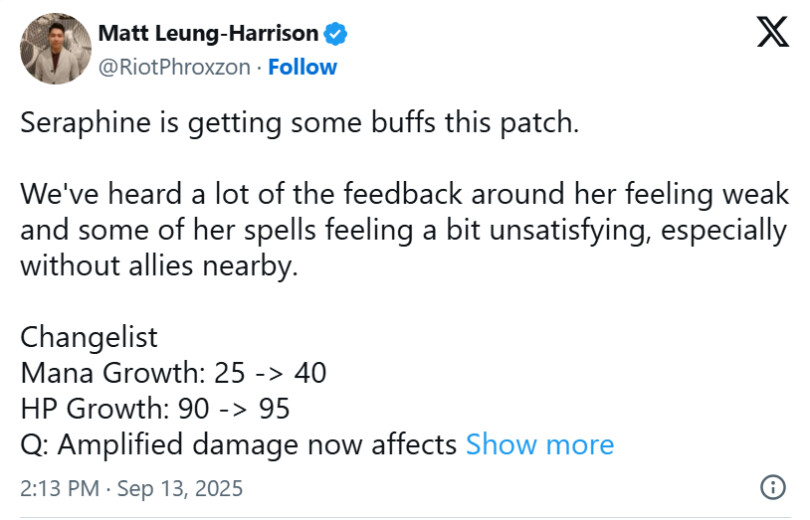810x520 pixels.
Task: Click the blue verified badge
Action: [x=337, y=34]
